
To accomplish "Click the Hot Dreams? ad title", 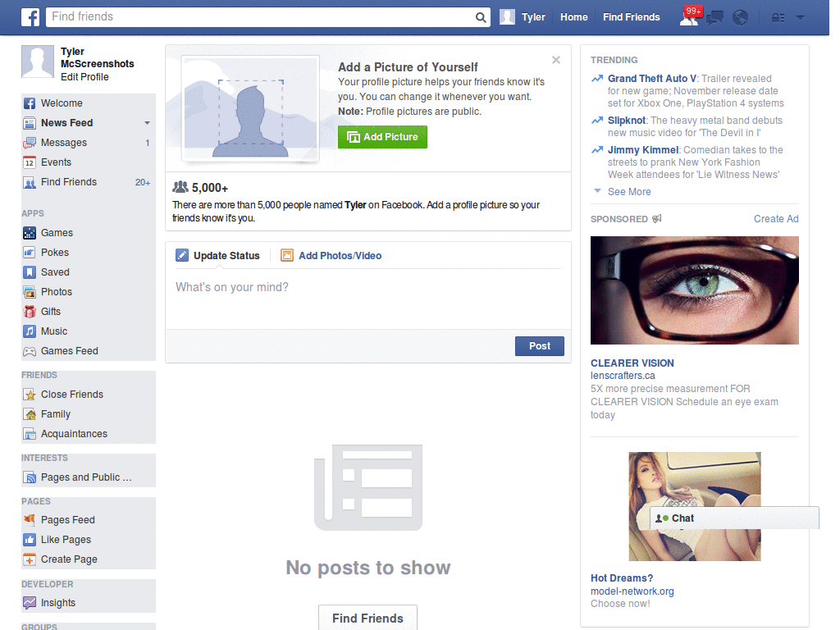I will click(x=622, y=578).
